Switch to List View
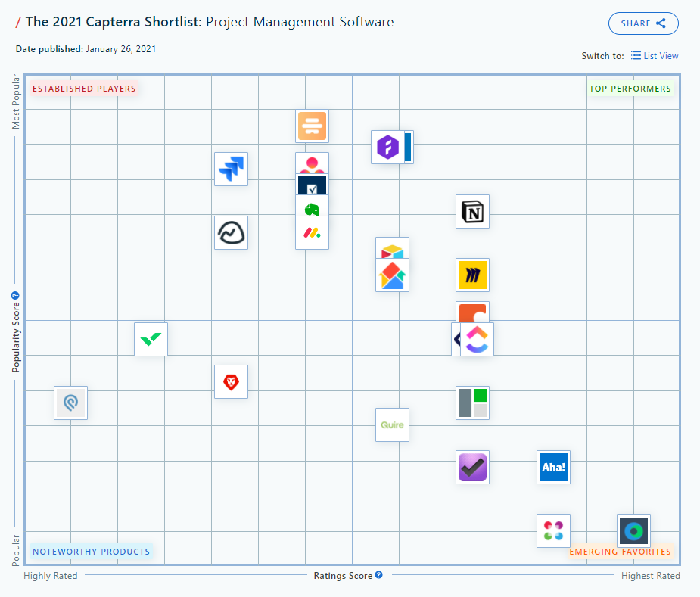Screen dimensions: 700x597 [655, 55]
